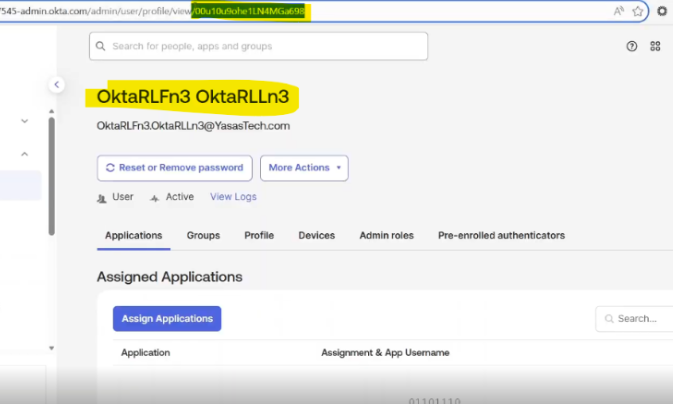
Task: Click the User person icon
Action: (x=102, y=198)
